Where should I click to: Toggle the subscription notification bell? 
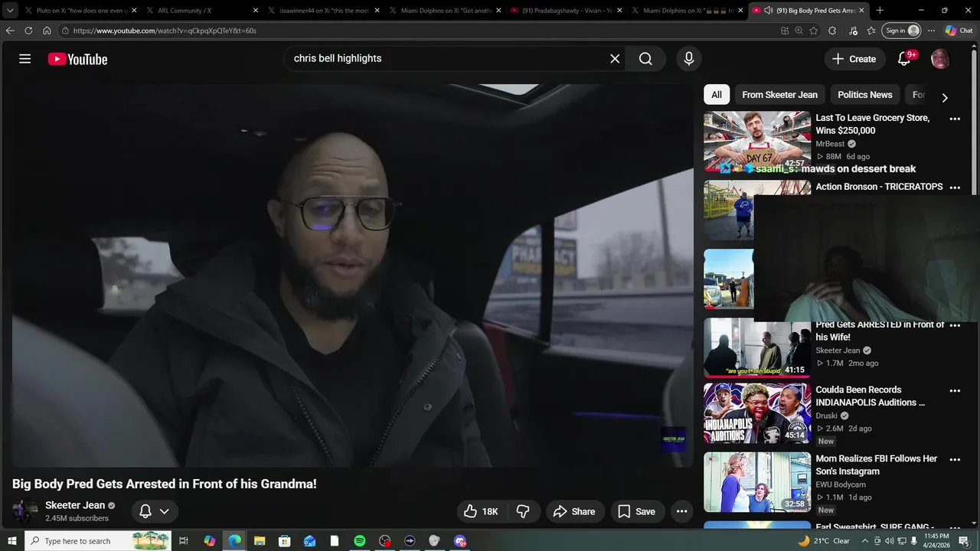coord(145,511)
